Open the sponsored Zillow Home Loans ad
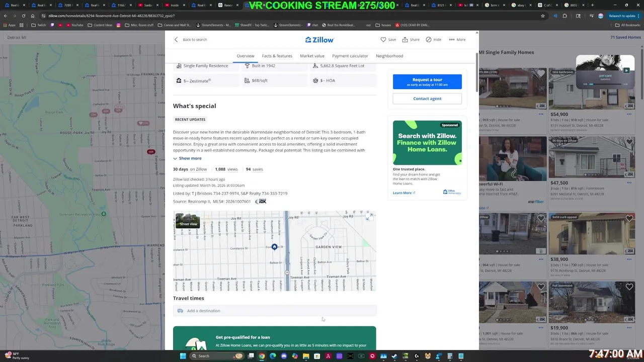This screenshot has height=362, width=644. click(427, 143)
